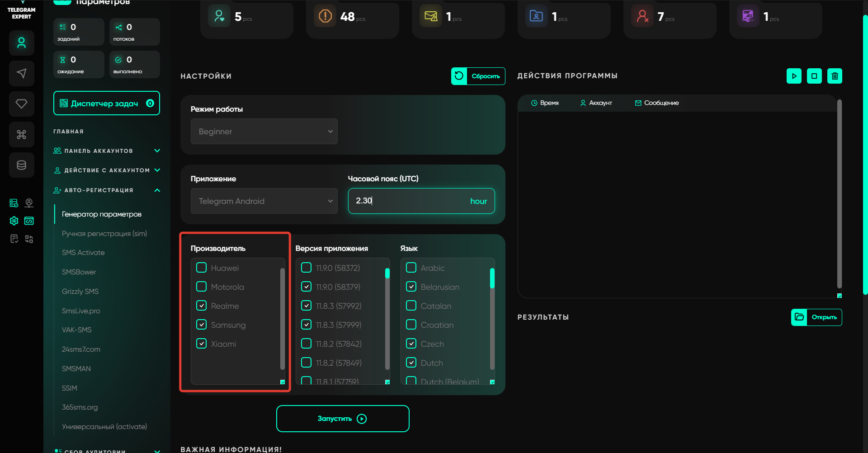
Task: Click the diamond icon in left sidebar
Action: (21, 104)
